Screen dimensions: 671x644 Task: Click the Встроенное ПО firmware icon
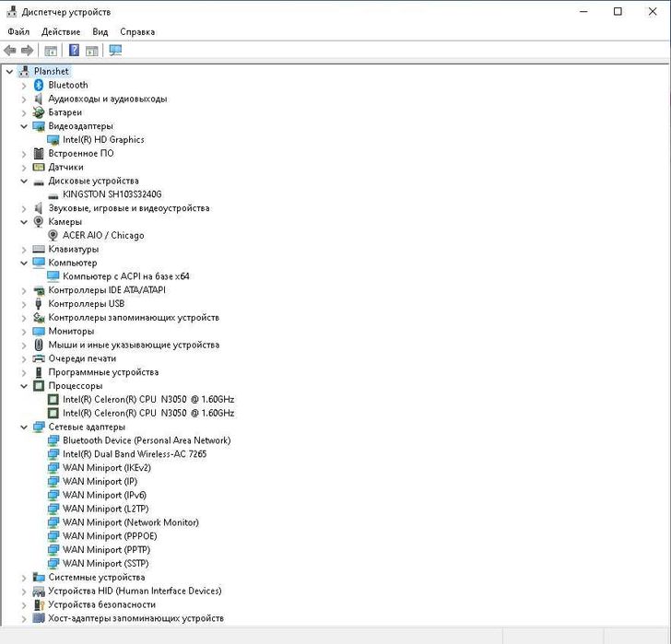(x=39, y=153)
